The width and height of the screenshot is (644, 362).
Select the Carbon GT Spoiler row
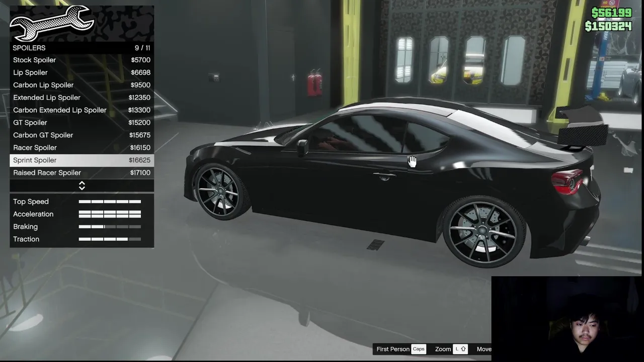pos(82,135)
